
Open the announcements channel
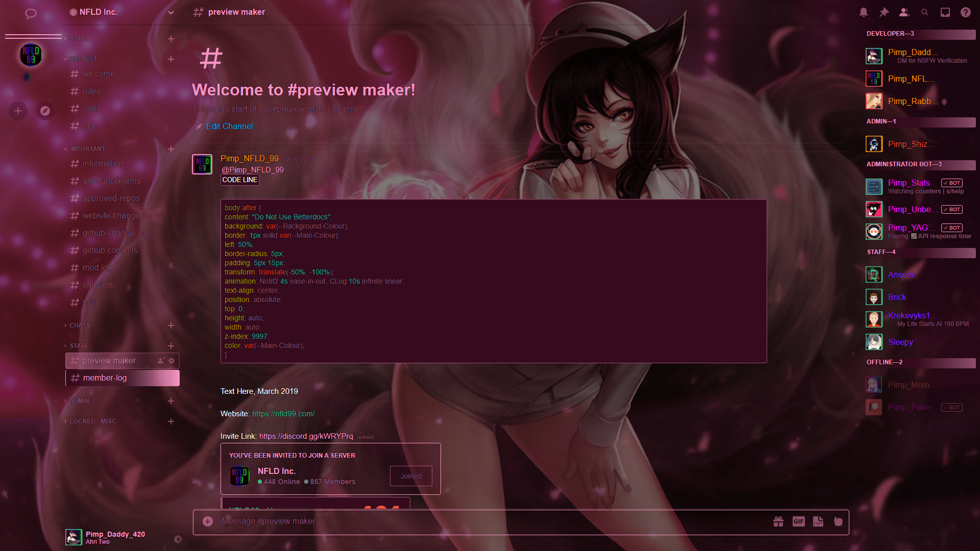point(111,181)
